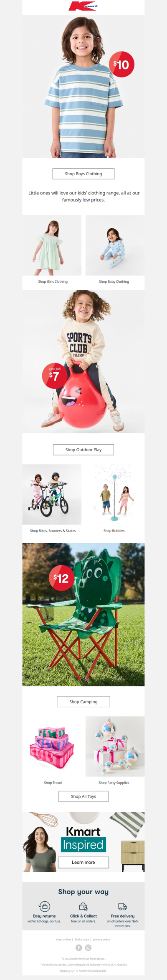Screen dimensions: 167x980
Task: Click the jump ball $7 badge
Action: coord(55,375)
